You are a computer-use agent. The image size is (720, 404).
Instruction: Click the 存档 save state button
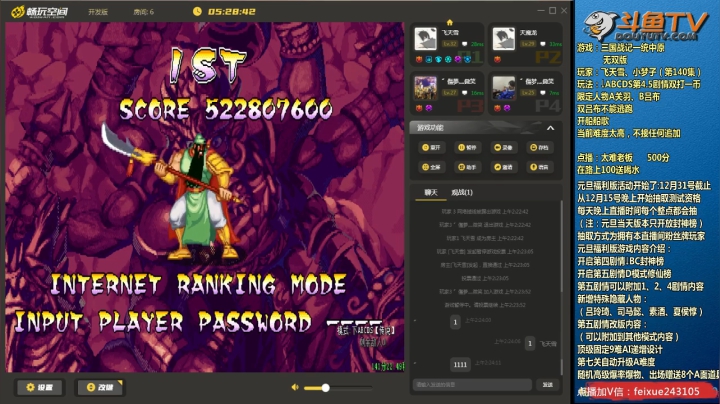coord(540,147)
